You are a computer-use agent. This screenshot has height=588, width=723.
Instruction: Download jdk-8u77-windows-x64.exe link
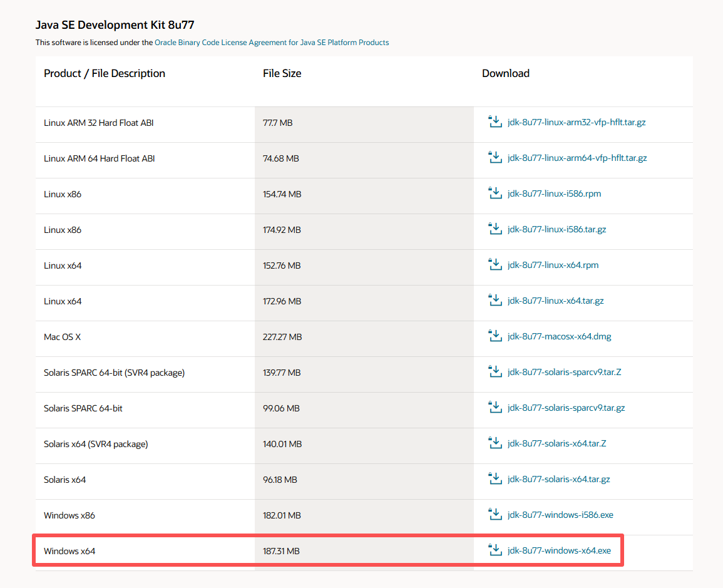click(559, 550)
